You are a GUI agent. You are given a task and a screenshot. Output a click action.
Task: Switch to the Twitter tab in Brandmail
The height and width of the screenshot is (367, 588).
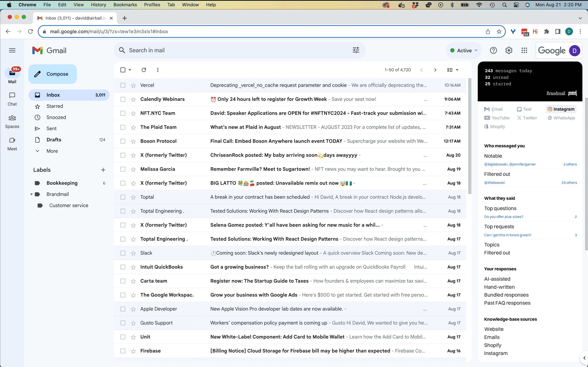click(527, 118)
